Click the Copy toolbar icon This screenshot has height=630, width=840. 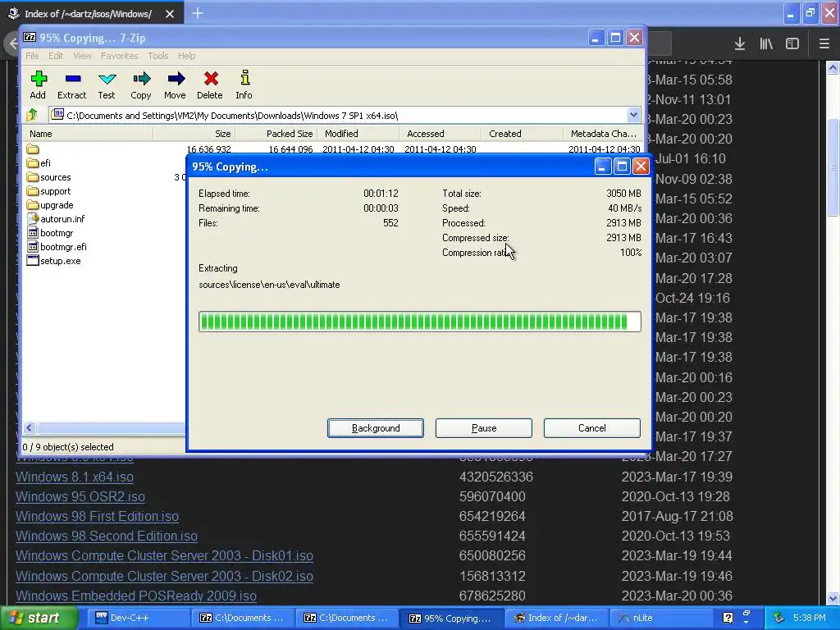(141, 84)
